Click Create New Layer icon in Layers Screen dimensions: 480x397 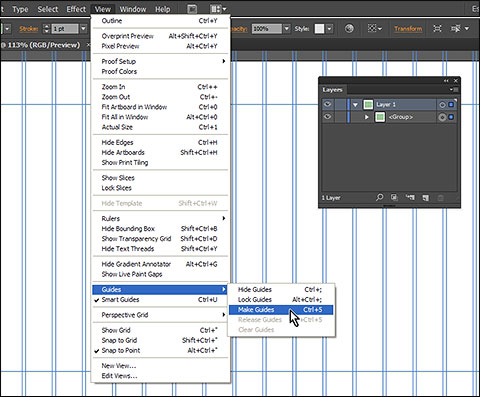(425, 197)
